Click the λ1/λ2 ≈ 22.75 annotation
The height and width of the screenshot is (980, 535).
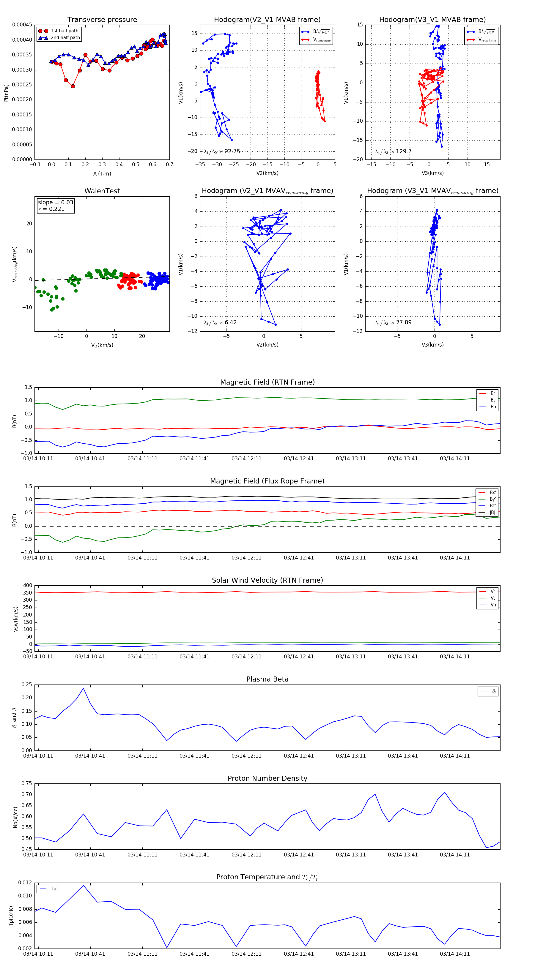coord(222,151)
